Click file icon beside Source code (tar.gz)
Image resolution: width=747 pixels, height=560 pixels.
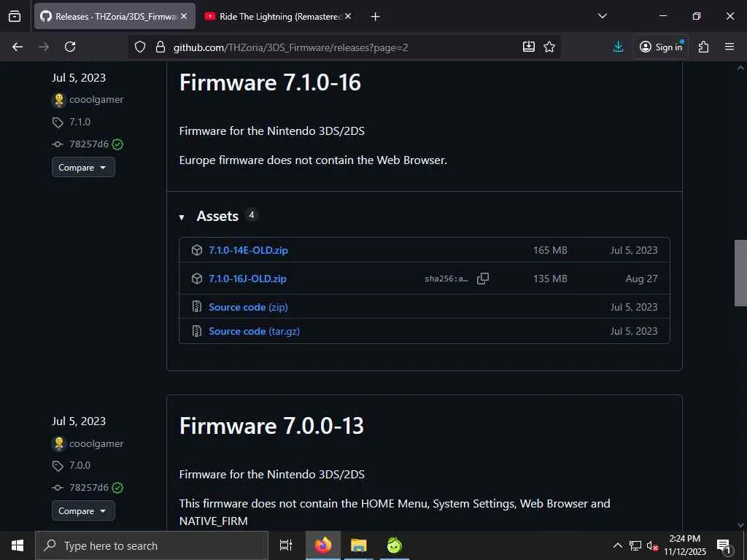pos(197,331)
